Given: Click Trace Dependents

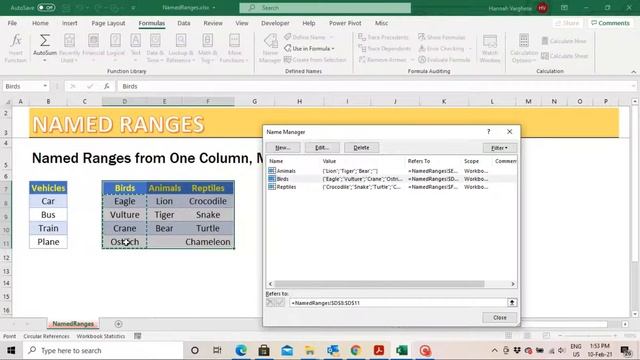Looking at the screenshot, I should click(384, 49).
